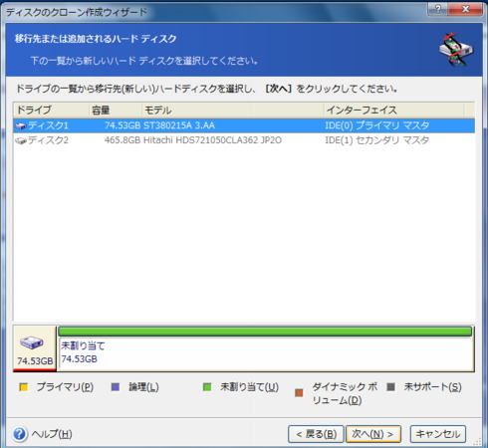Click the title bar help question button
Viewport: 488px width, 448px height.
click(x=437, y=9)
